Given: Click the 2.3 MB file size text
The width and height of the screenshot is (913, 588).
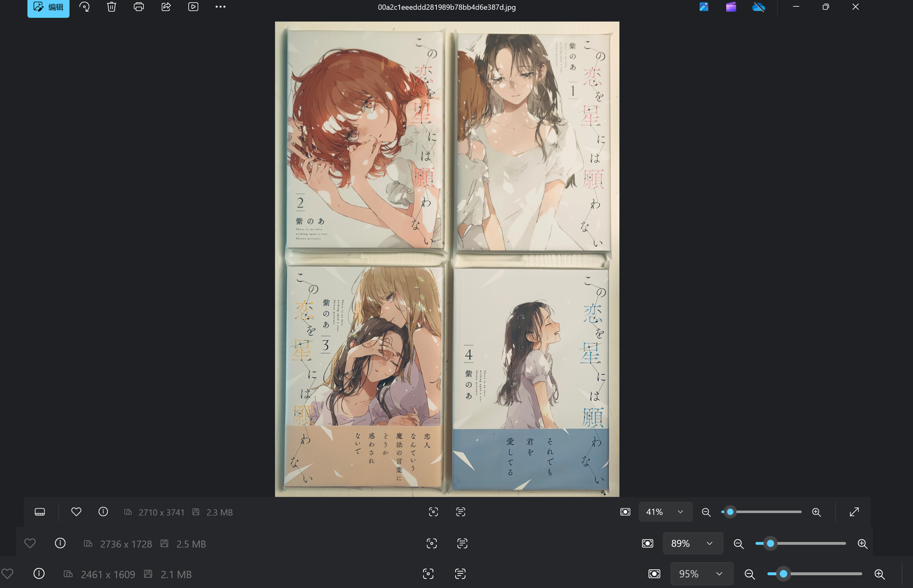Looking at the screenshot, I should pyautogui.click(x=220, y=512).
